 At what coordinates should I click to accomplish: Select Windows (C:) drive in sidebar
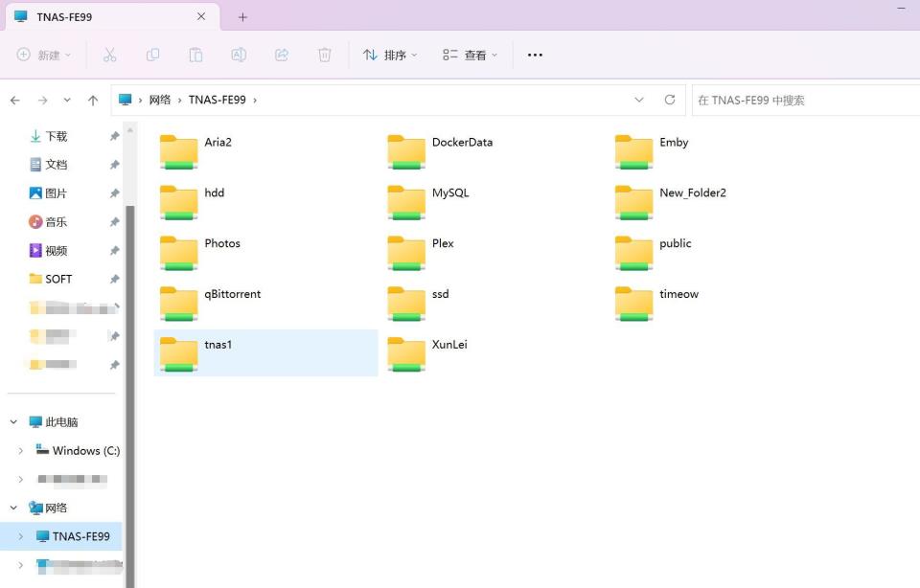point(78,450)
